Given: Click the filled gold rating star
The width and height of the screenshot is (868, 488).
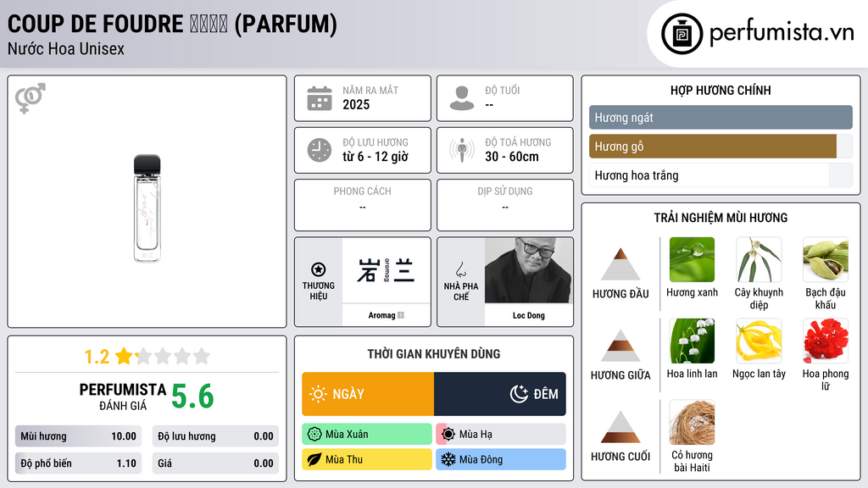Looking at the screenshot, I should (124, 356).
